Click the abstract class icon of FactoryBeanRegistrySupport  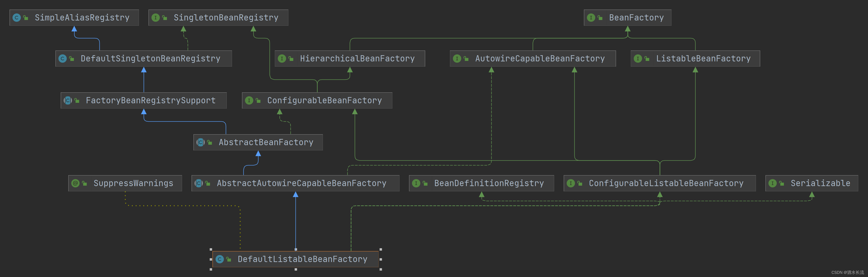68,100
